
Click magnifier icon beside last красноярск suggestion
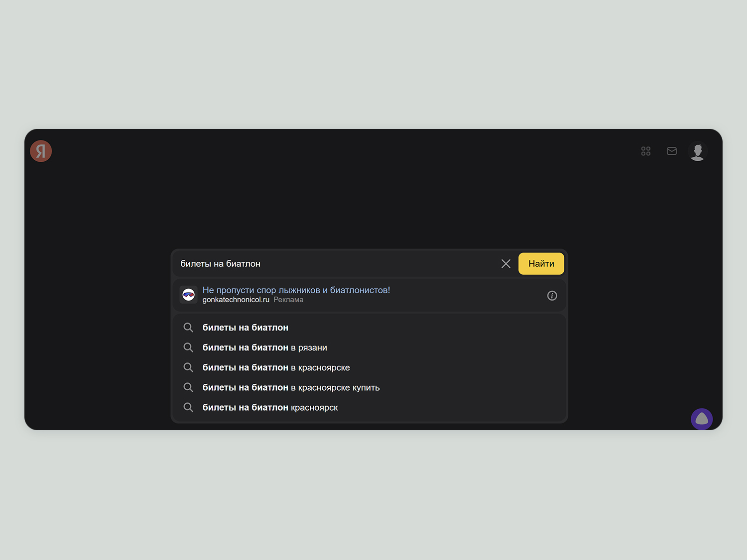click(188, 407)
